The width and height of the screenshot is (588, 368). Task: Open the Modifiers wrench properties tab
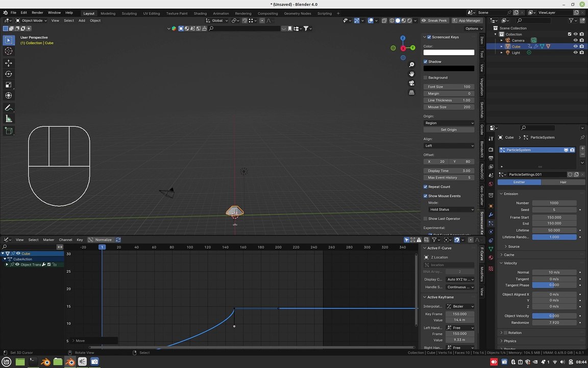pos(491,215)
